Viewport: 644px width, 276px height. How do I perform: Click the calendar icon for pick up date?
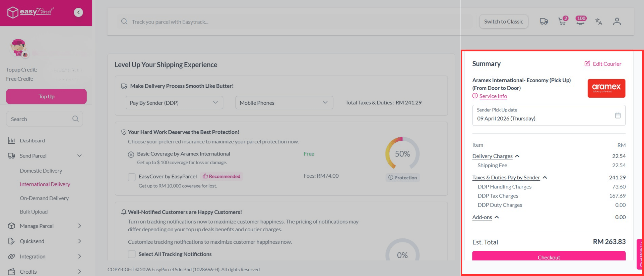pos(617,115)
